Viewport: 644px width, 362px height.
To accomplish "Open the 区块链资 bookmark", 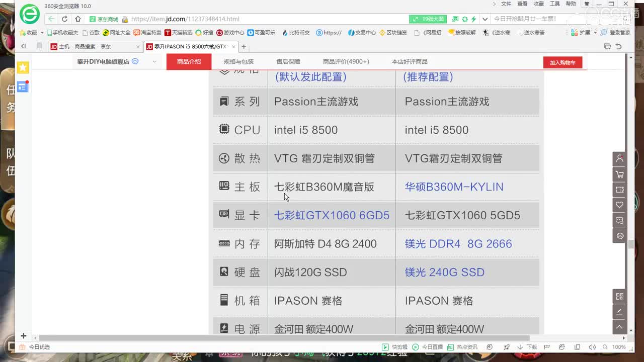I will click(393, 33).
